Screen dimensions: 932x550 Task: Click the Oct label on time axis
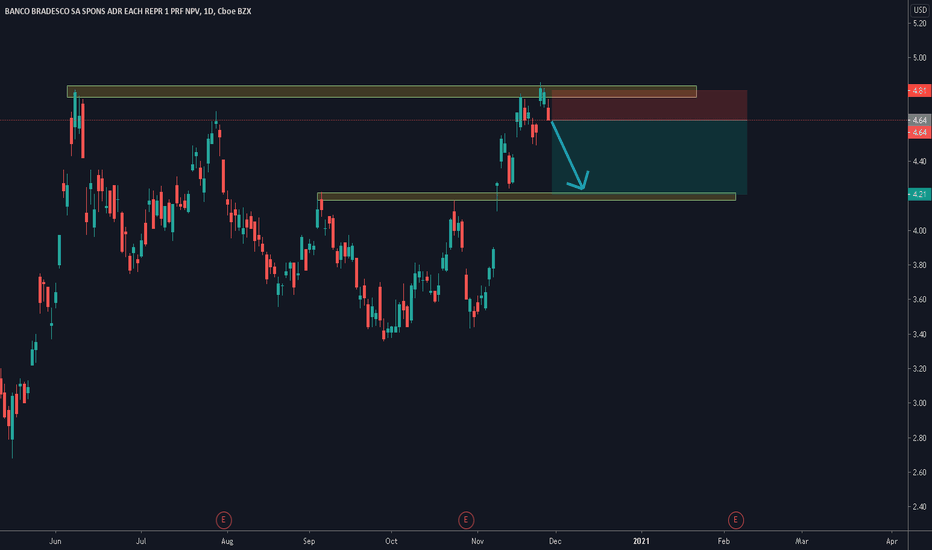click(391, 541)
